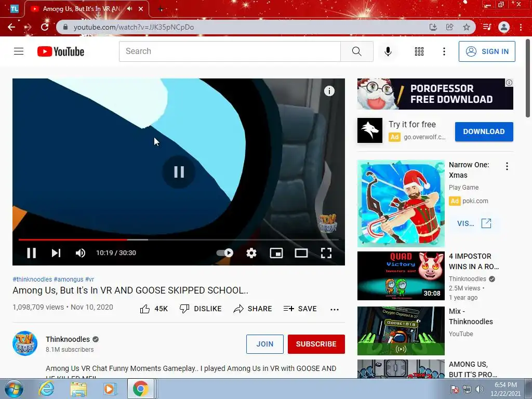Go to YouTube home via logo
532x399 pixels.
pyautogui.click(x=61, y=51)
